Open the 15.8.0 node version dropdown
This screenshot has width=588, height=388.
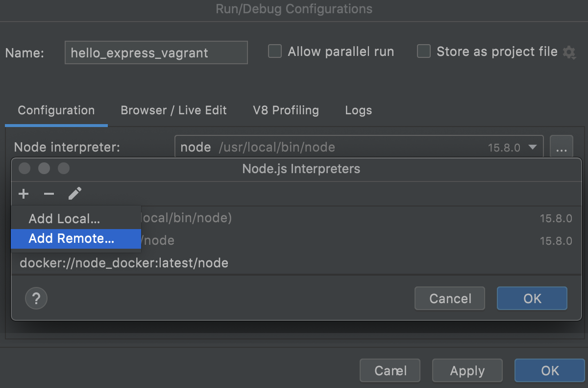click(x=533, y=146)
